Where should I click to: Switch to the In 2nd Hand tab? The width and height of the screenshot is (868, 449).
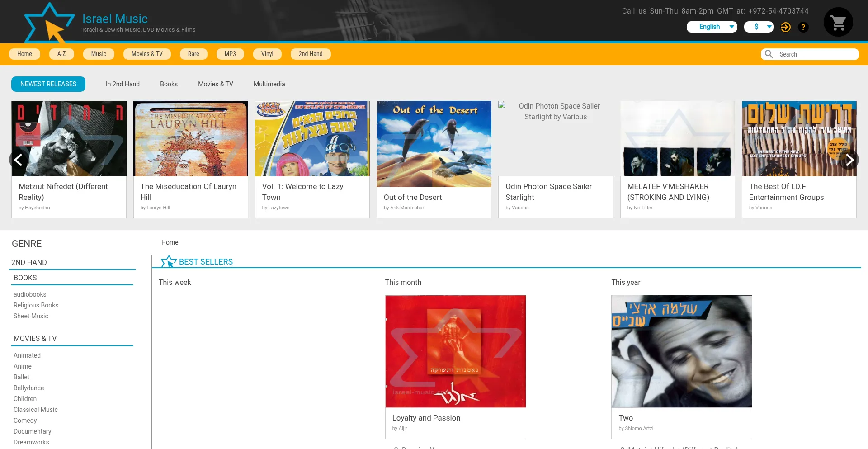coord(123,84)
